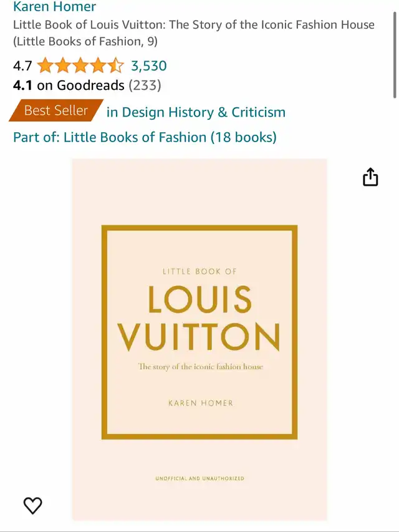
Task: Click the 4.7 average rating number
Action: click(22, 66)
